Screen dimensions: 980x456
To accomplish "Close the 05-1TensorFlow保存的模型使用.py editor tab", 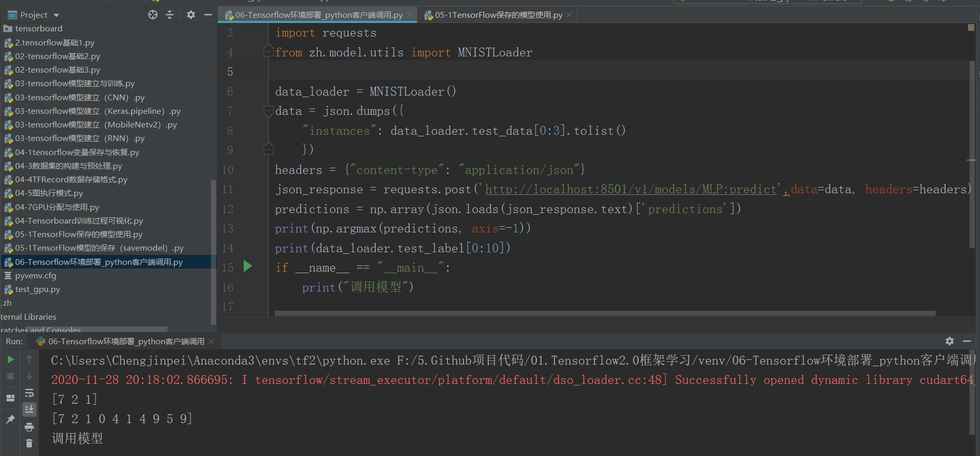I will point(569,15).
